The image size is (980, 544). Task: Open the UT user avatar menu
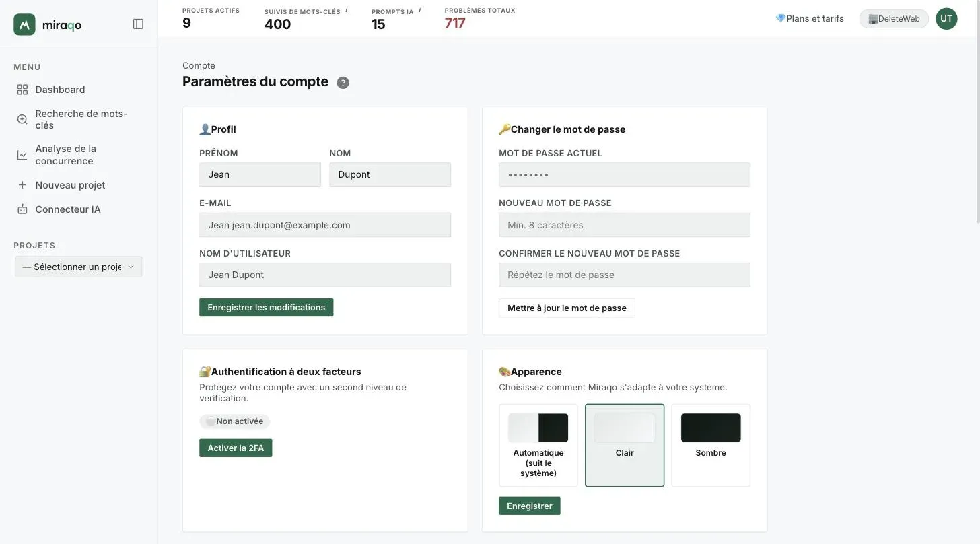946,18
